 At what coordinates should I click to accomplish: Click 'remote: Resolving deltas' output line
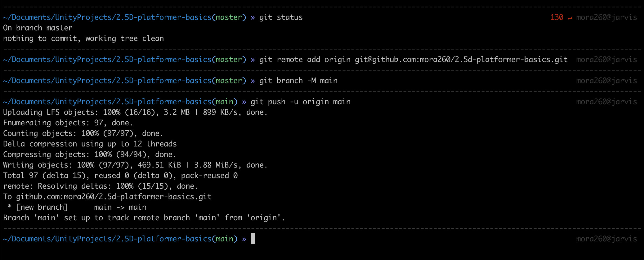(101, 186)
